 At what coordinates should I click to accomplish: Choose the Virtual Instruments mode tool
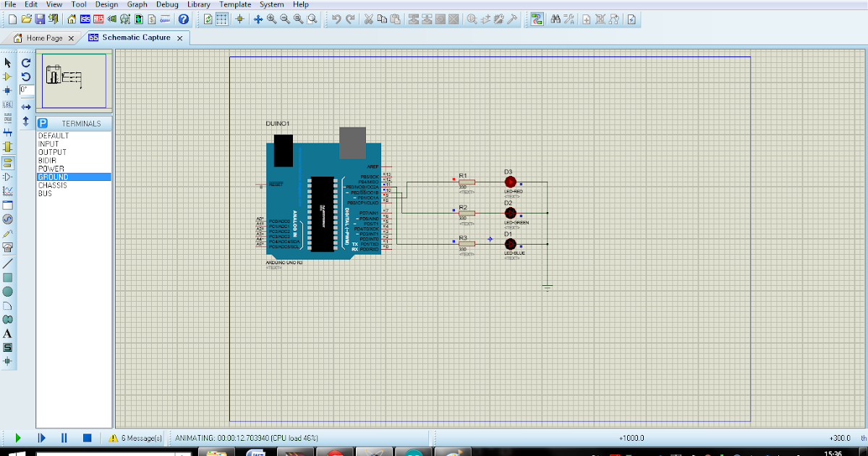tap(8, 247)
